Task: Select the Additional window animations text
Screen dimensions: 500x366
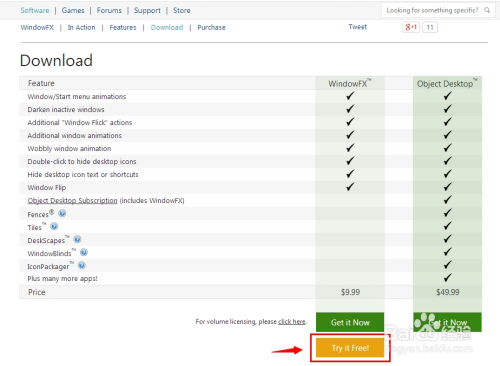Action: click(74, 136)
